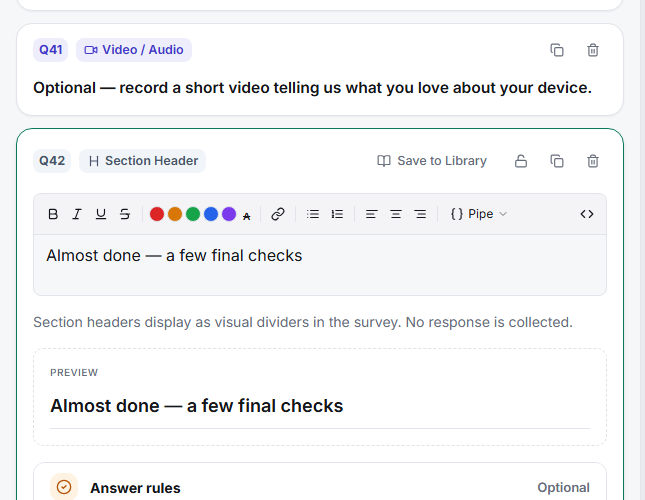Click the Q42 number badge
Screen dimensions: 645x500
[x=52, y=161]
